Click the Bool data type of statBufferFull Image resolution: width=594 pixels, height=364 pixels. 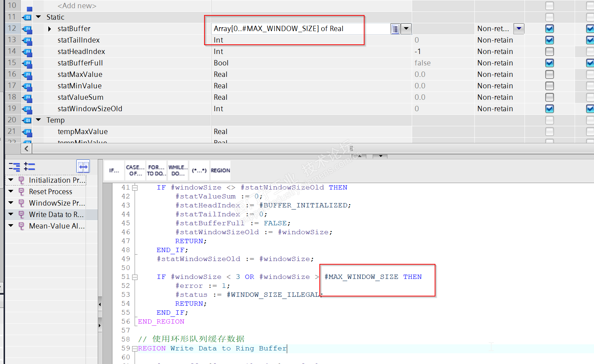(221, 63)
